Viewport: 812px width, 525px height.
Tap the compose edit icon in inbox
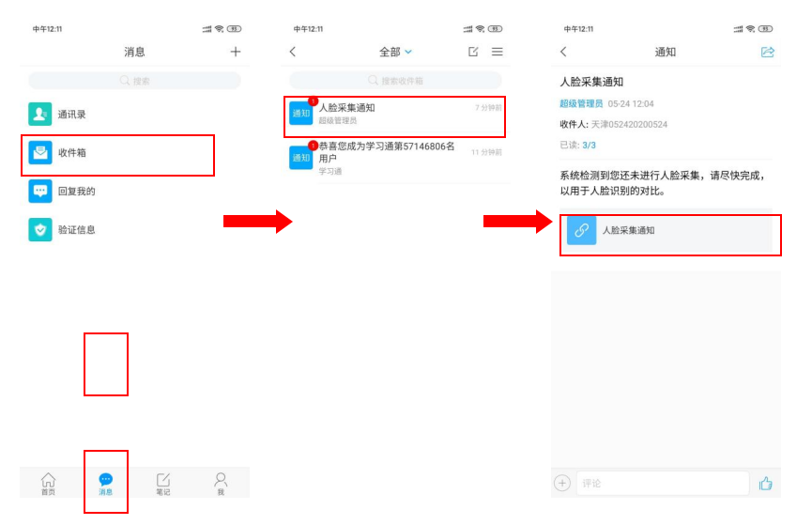coord(473,52)
